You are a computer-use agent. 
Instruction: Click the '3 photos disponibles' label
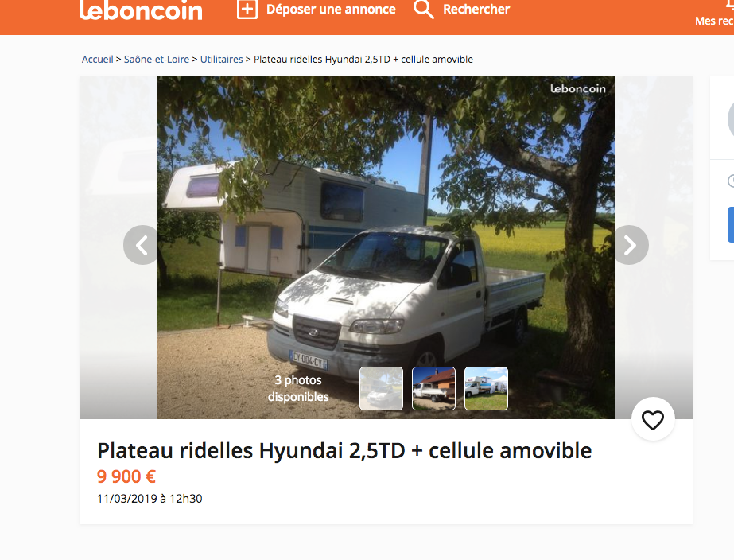[298, 388]
